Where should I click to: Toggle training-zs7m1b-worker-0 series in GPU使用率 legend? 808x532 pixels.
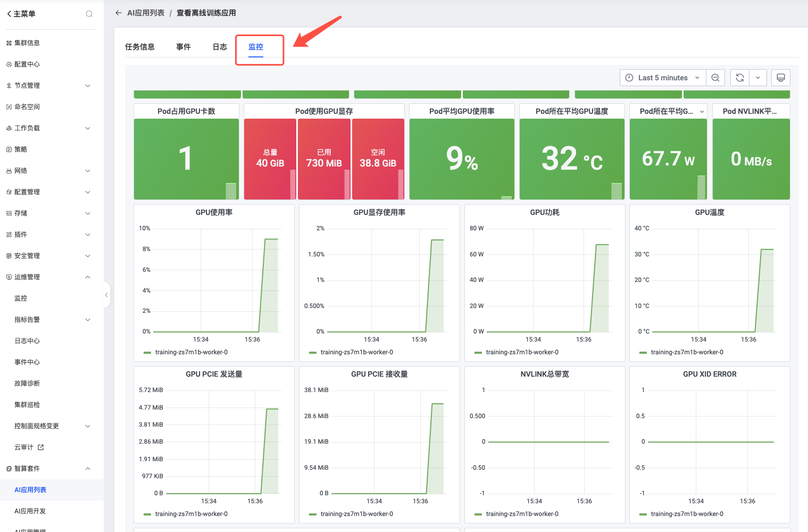point(191,352)
